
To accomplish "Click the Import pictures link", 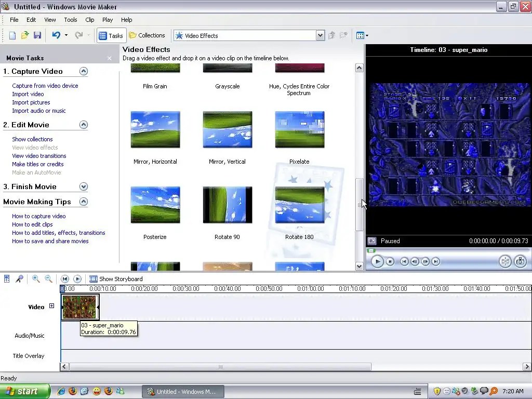I will point(31,102).
